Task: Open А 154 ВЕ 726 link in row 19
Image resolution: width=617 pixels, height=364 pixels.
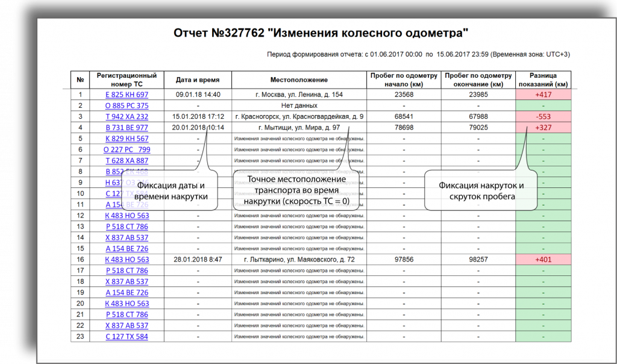Action: pyautogui.click(x=127, y=293)
